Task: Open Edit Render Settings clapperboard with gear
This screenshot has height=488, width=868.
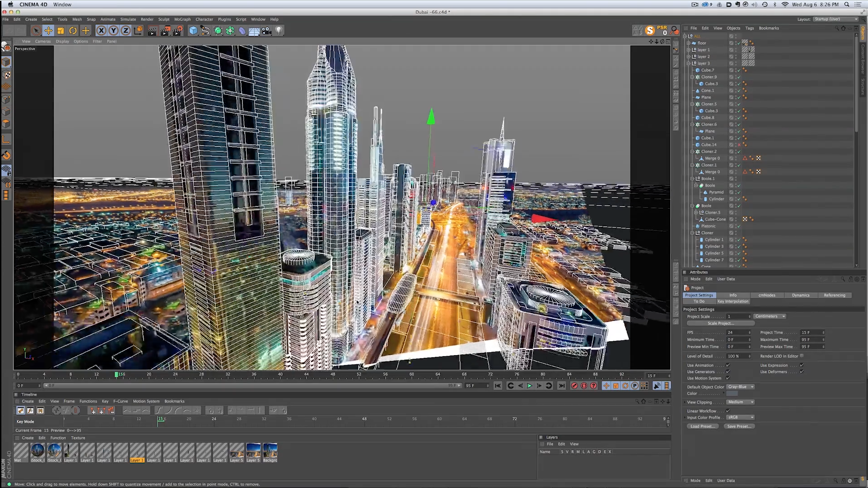Action: [x=177, y=31]
